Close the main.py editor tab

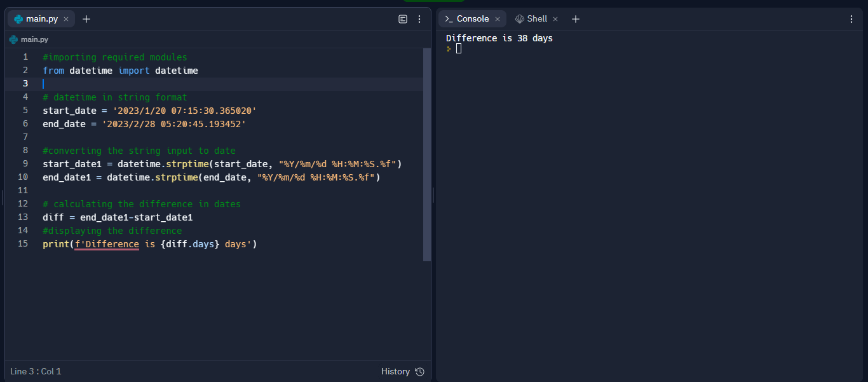click(x=65, y=18)
